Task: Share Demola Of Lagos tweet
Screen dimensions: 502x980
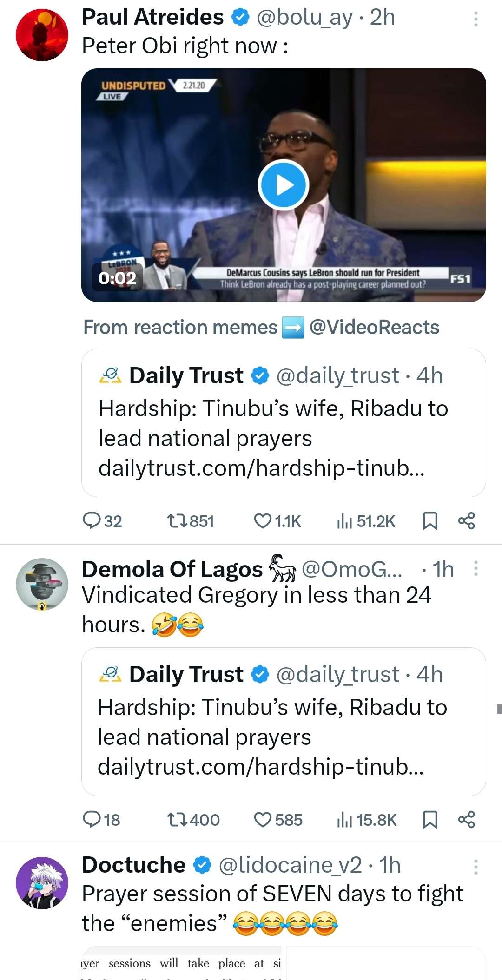Action: [x=467, y=820]
